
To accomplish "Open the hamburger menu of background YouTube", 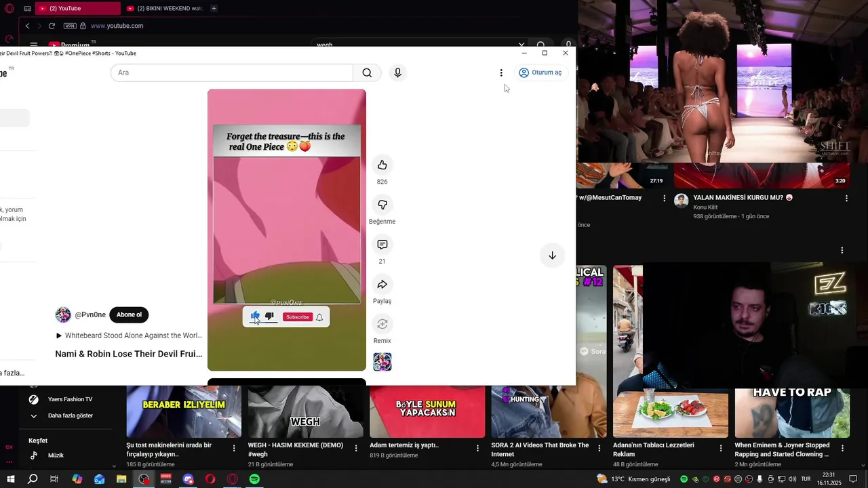I will click(33, 45).
